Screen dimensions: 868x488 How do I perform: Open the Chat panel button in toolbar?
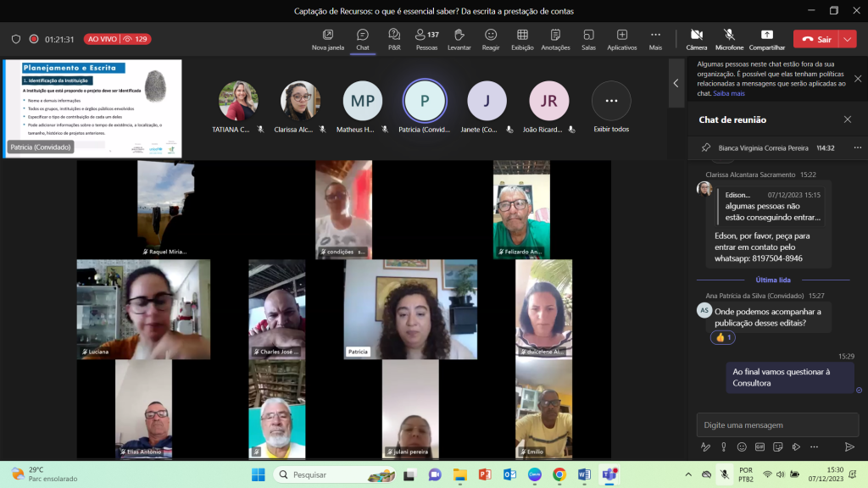click(363, 40)
